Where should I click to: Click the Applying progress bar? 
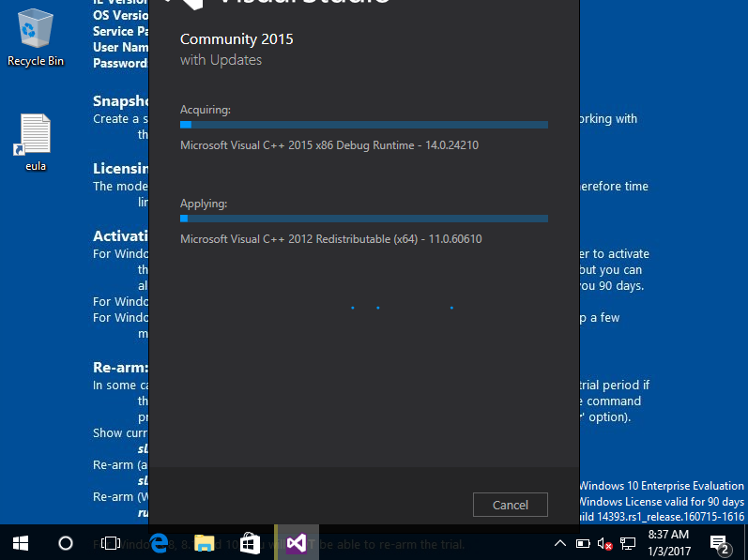point(364,219)
